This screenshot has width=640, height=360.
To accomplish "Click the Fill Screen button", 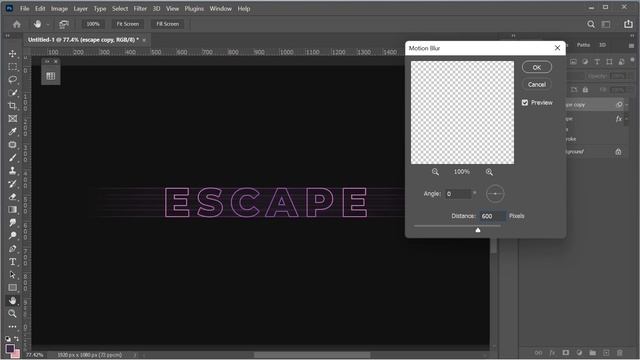I will click(167, 24).
